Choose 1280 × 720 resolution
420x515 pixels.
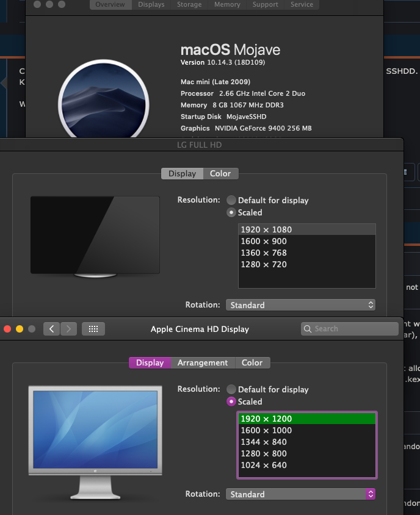(307, 264)
